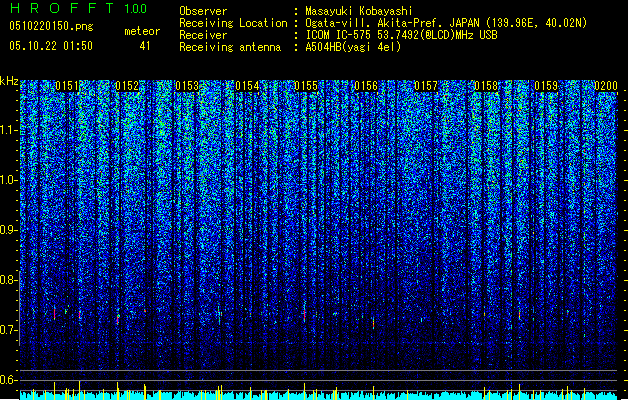The height and width of the screenshot is (400, 629).
Task: Click the 1.0 frequency axis label
Action: coord(9,180)
